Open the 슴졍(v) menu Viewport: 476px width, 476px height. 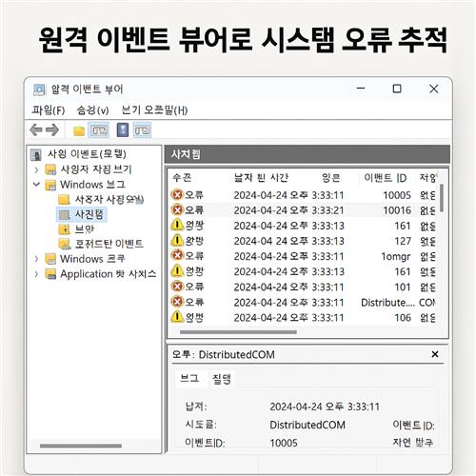tap(92, 110)
